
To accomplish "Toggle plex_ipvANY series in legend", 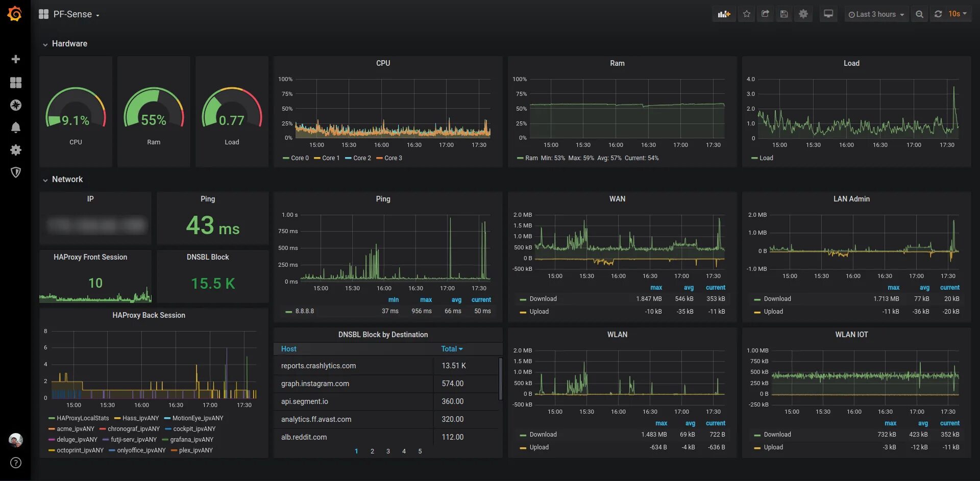I will coord(195,450).
